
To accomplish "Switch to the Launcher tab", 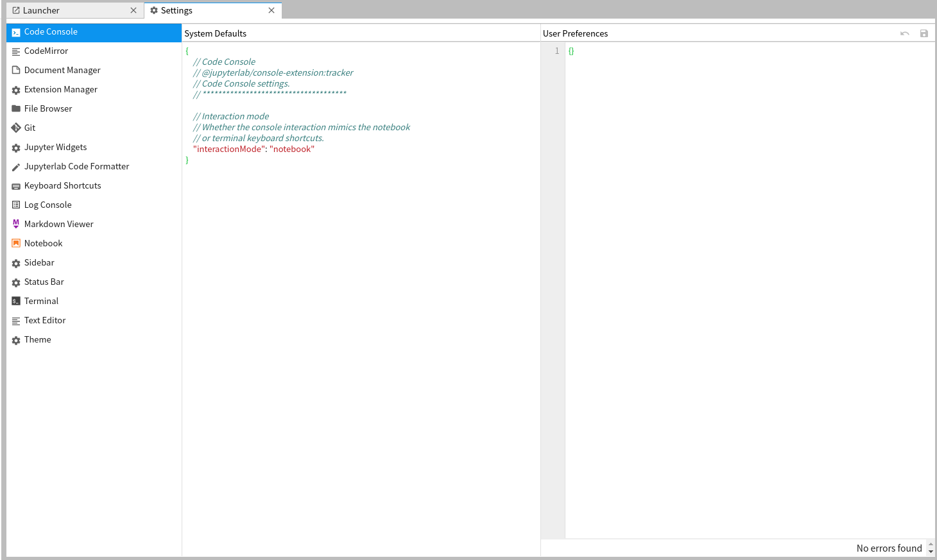I will pyautogui.click(x=74, y=10).
